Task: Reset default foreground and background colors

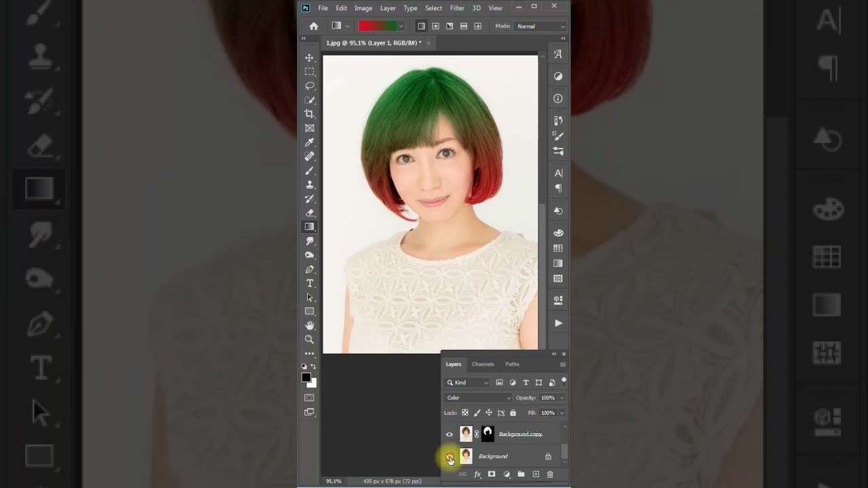Action: [304, 367]
